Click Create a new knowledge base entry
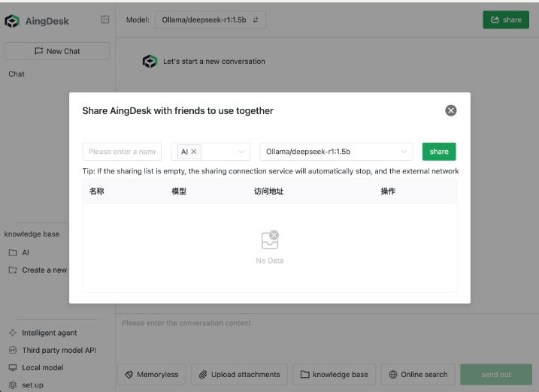Image resolution: width=539 pixels, height=392 pixels. 44,270
